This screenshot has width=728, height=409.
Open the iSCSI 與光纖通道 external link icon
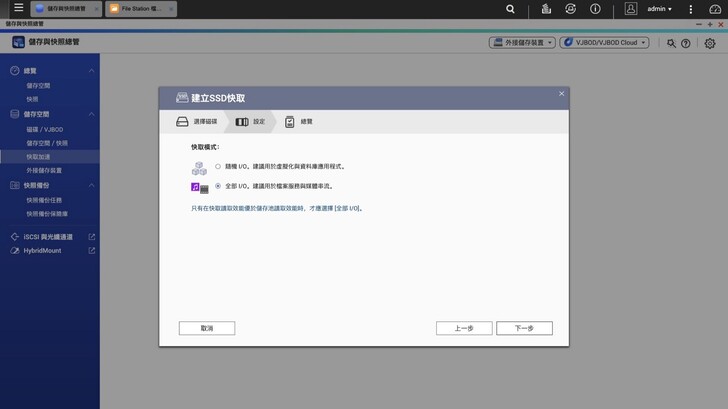92,237
